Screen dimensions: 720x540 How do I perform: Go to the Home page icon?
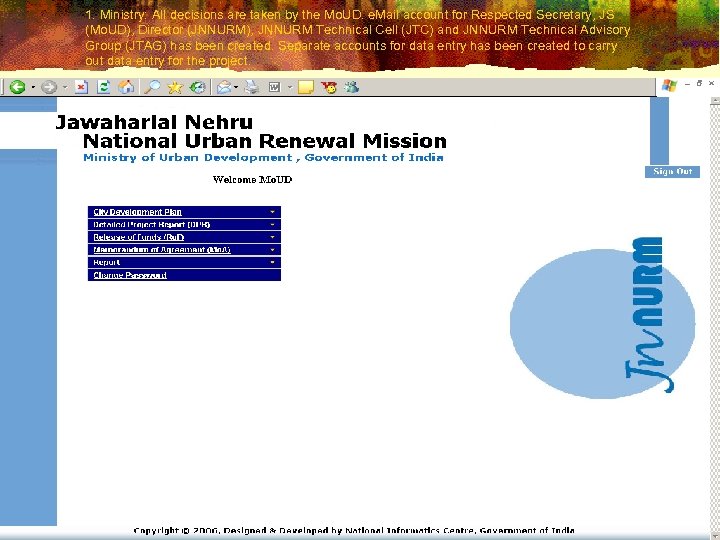(x=126, y=87)
